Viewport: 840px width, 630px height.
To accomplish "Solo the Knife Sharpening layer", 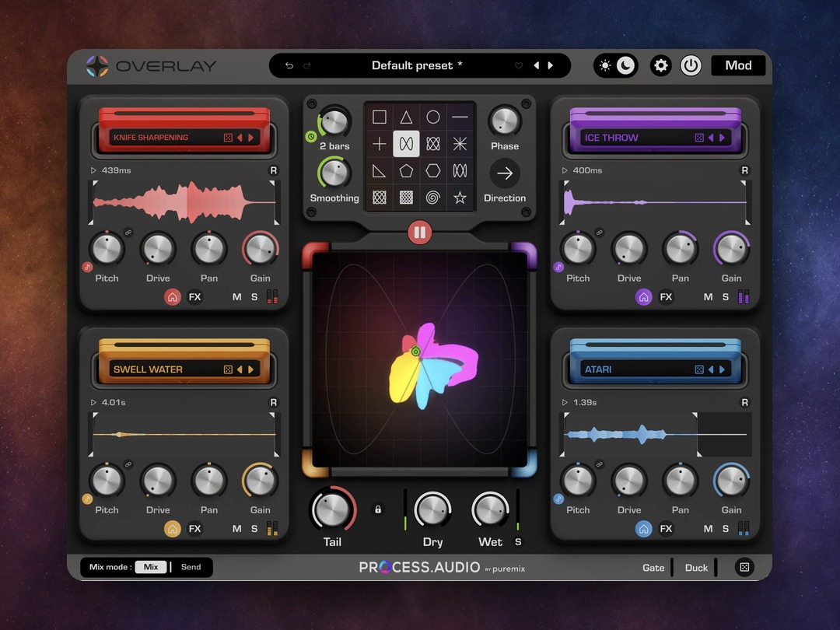I will (254, 297).
